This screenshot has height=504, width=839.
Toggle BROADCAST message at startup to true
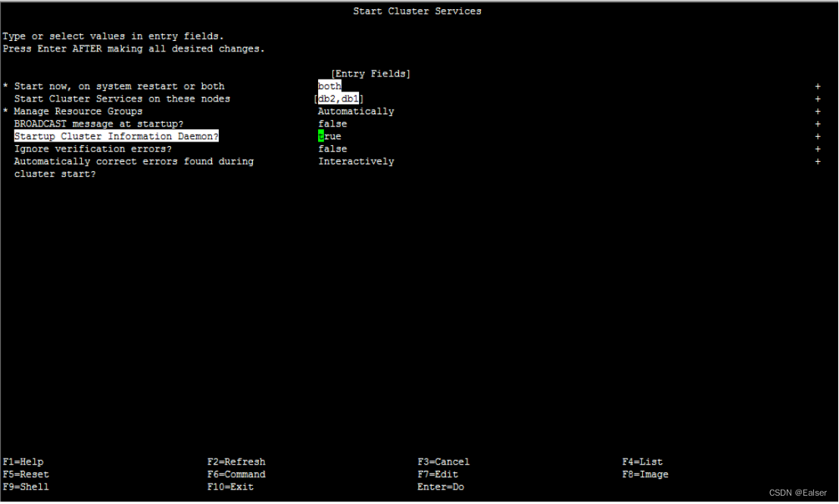pos(332,123)
